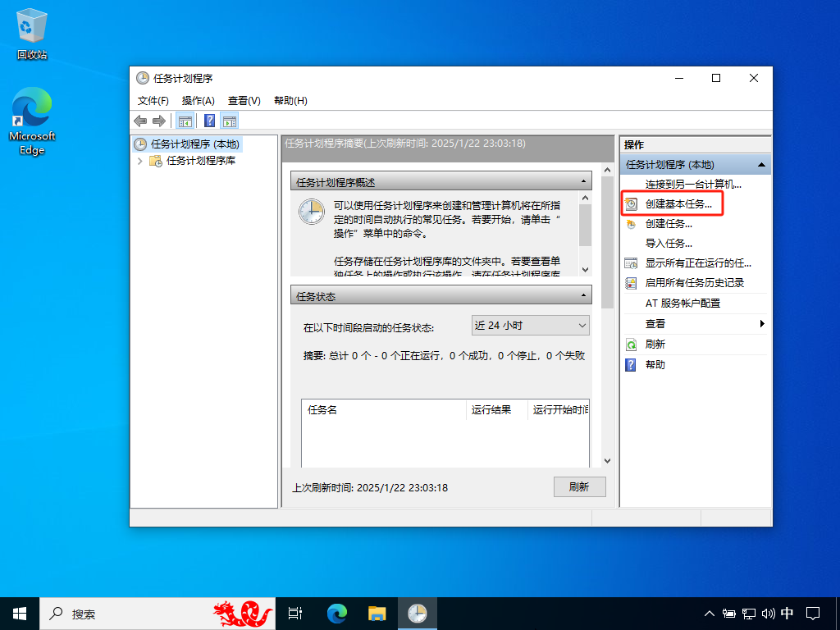Click the 刷新 icon in the Actions pane

coord(632,344)
